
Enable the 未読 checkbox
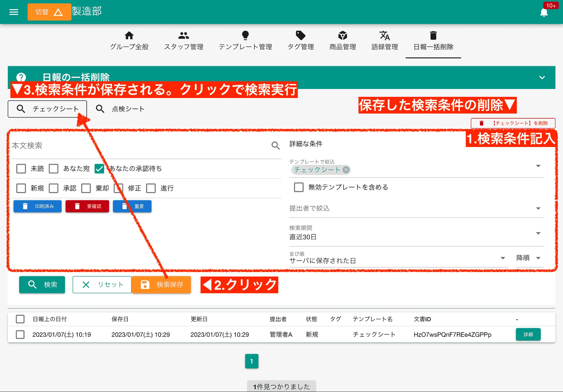21,168
